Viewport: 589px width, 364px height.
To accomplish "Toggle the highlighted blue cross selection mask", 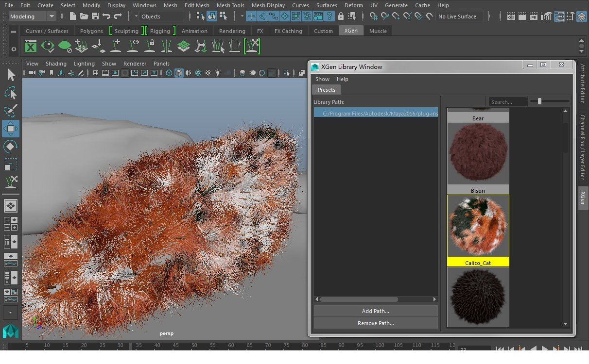I will point(251,16).
